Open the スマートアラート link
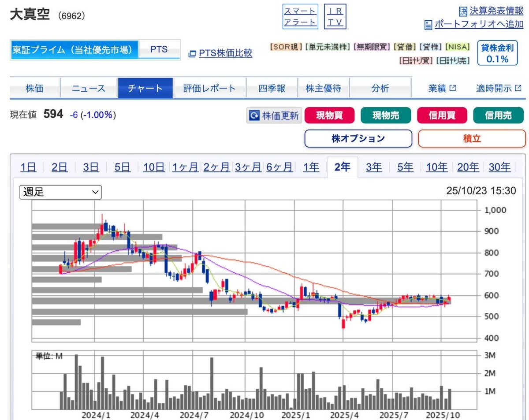Screen dimensions: 529x420 point(300,17)
